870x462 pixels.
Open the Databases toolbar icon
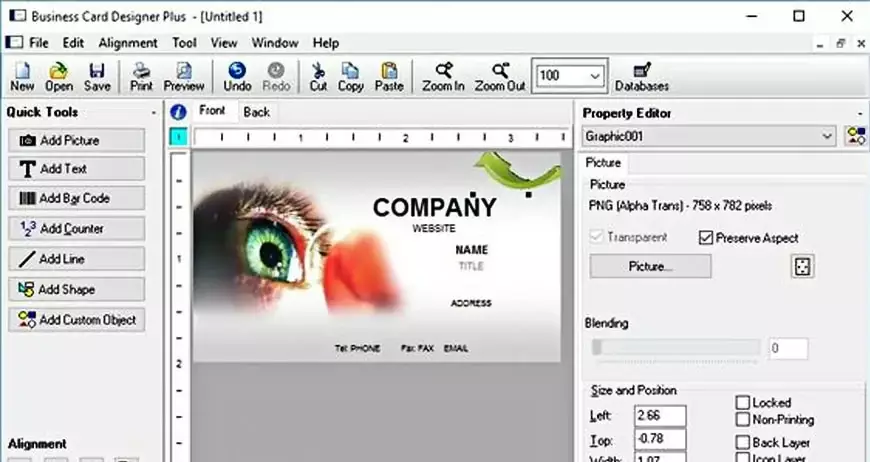tap(642, 76)
